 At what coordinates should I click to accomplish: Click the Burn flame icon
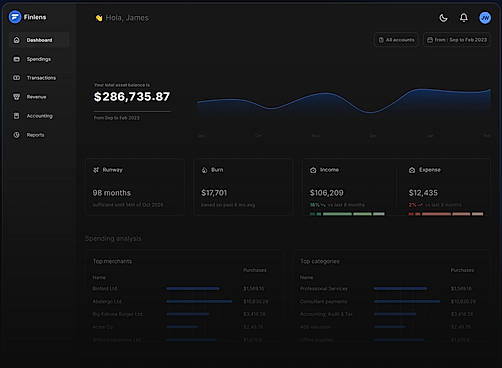[x=204, y=170]
